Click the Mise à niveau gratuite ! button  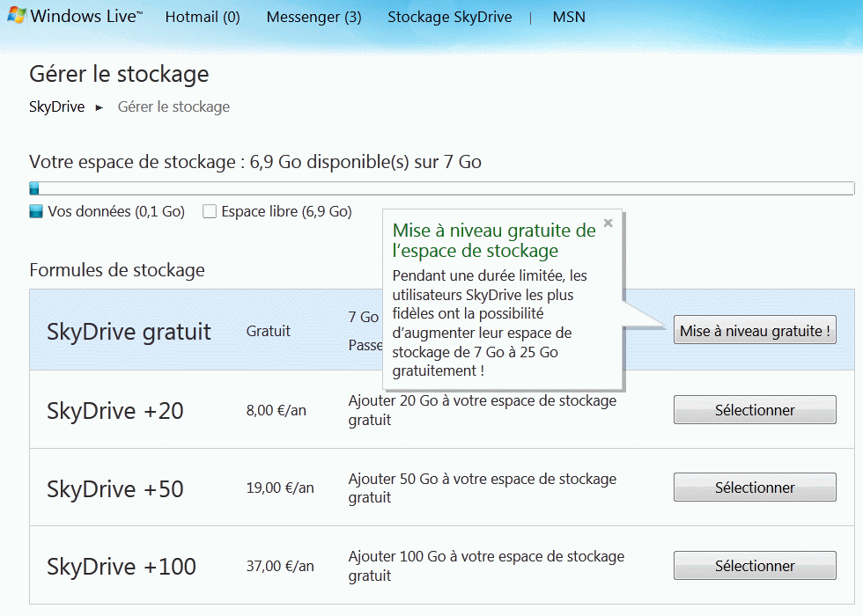point(755,330)
